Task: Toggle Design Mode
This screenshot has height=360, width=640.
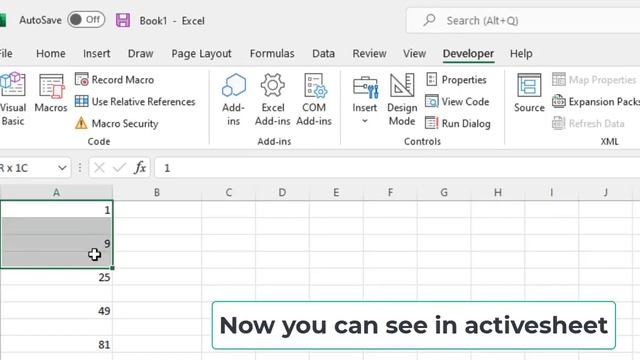Action: tap(402, 99)
